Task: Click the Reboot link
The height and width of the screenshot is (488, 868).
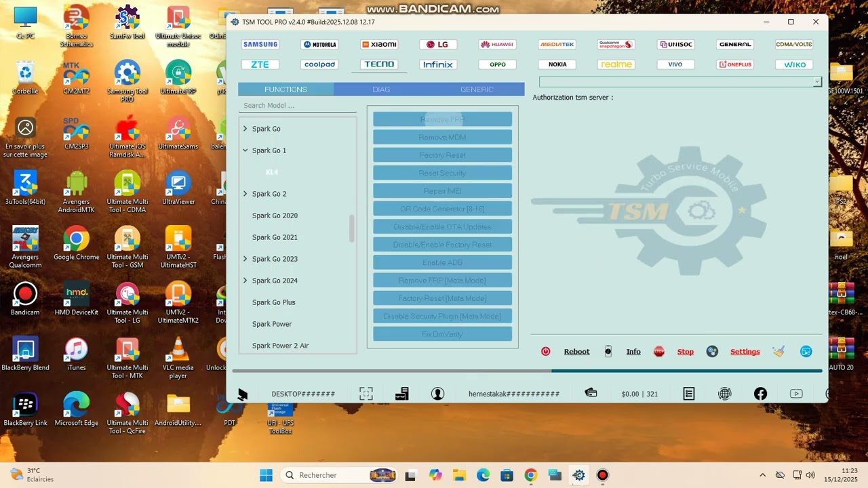Action: point(576,352)
